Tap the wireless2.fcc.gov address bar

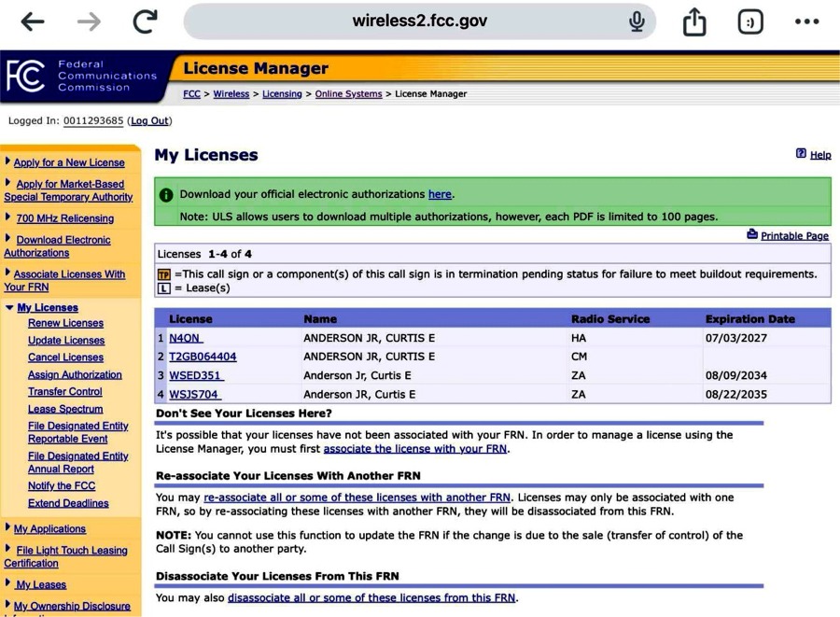[x=419, y=21]
